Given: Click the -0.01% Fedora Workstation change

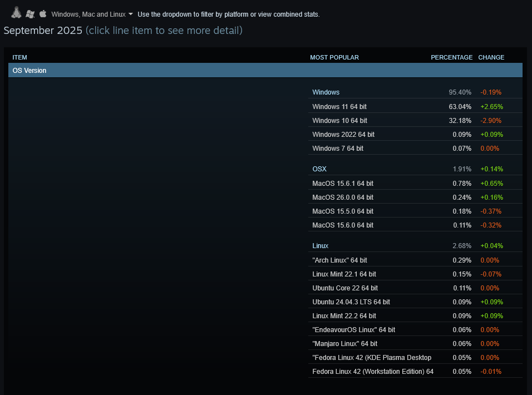Looking at the screenshot, I should point(491,371).
